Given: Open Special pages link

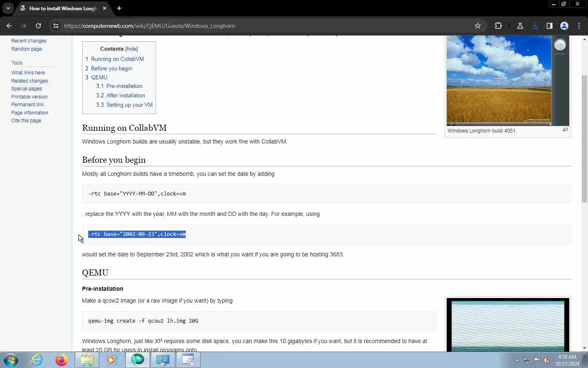Looking at the screenshot, I should tap(27, 89).
